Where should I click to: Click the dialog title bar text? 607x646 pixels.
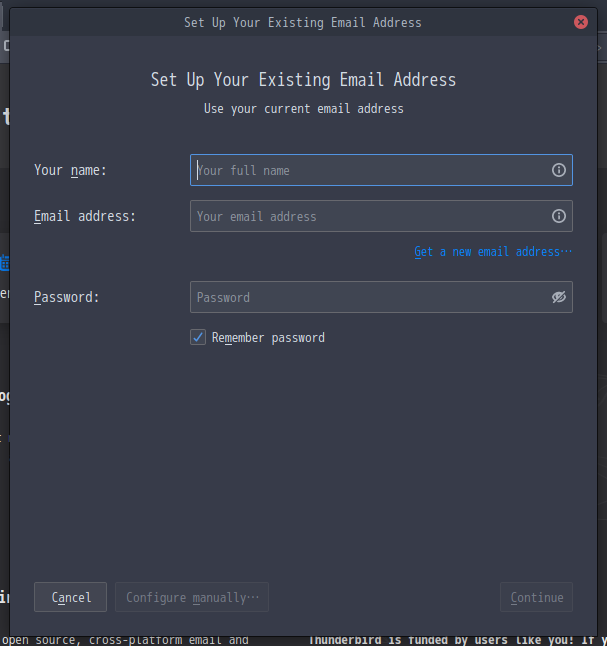[x=303, y=22]
